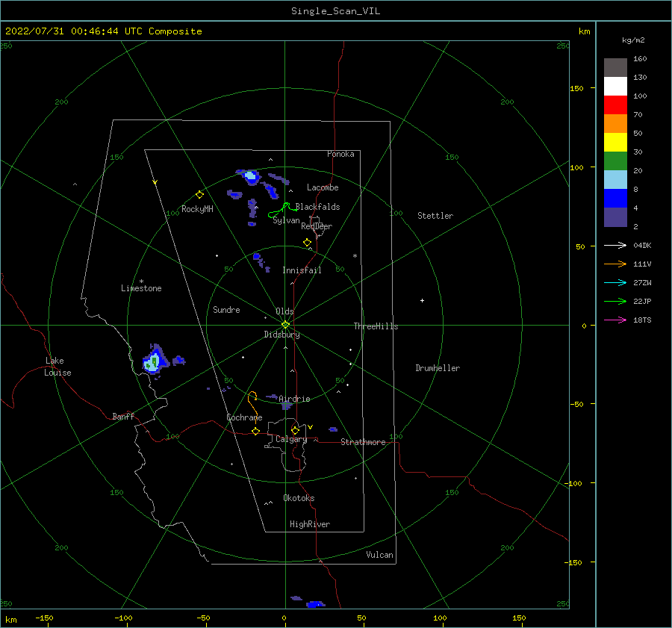The width and height of the screenshot is (672, 628).
Task: Click the Ponoka town label
Action: [x=340, y=154]
